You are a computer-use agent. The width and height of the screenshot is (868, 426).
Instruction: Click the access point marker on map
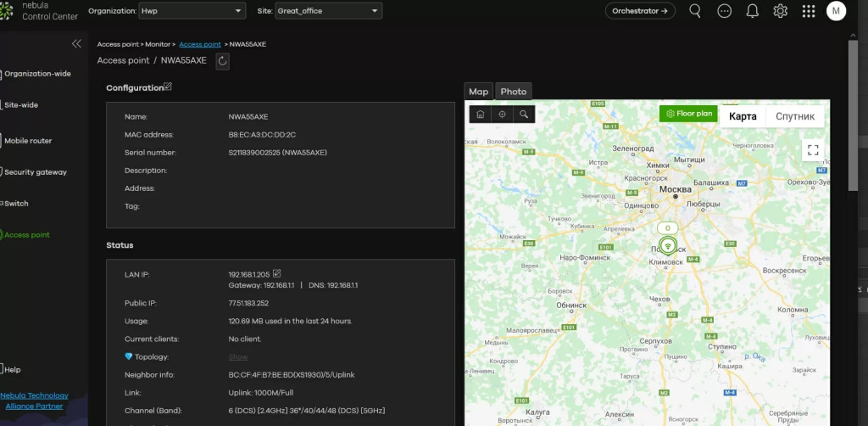coord(668,246)
